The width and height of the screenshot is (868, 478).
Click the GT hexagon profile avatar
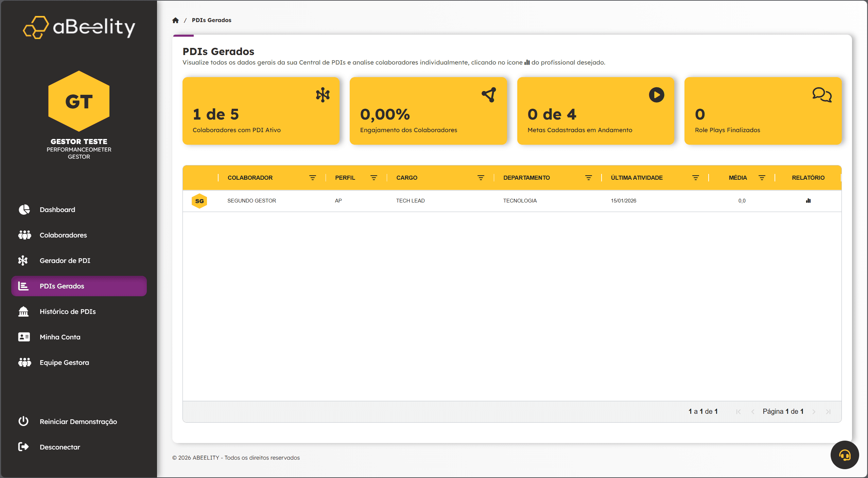(79, 101)
